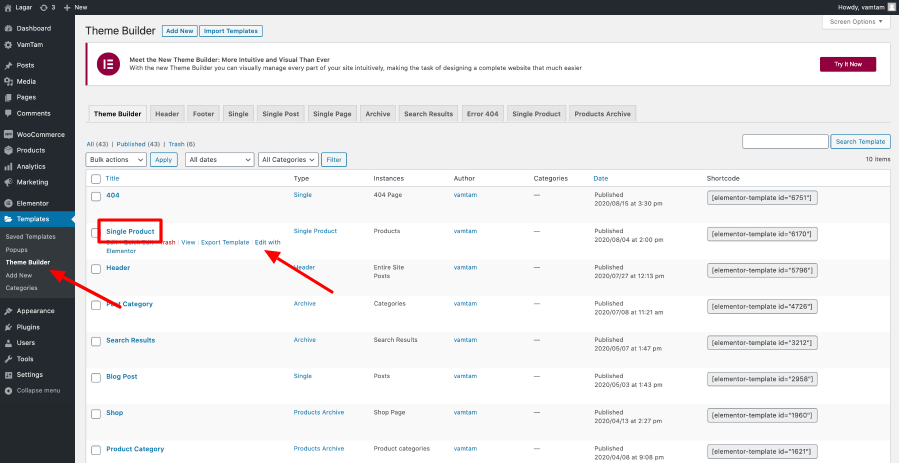Viewport: 899px width, 463px height.
Task: Switch to the Footer tab
Action: [x=204, y=114]
